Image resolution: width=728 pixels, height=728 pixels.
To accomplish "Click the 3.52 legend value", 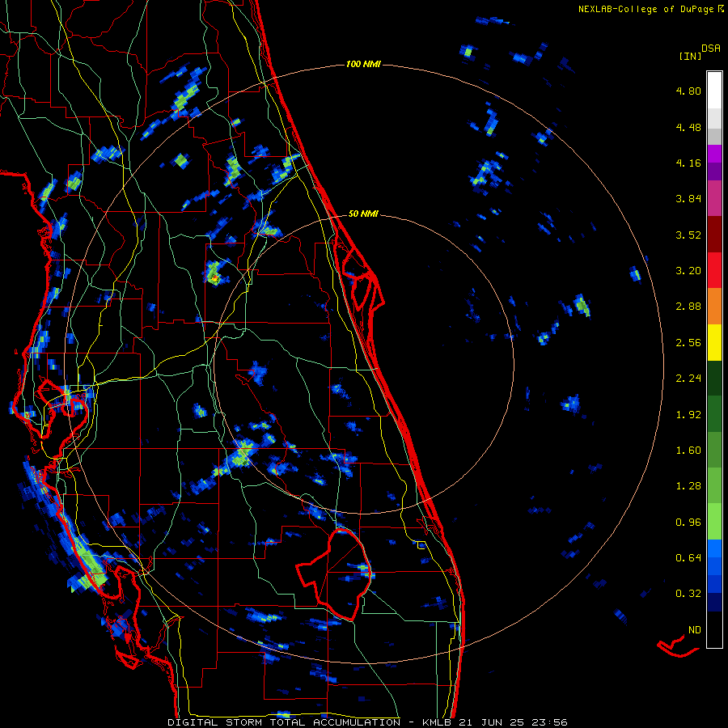I will point(688,235).
